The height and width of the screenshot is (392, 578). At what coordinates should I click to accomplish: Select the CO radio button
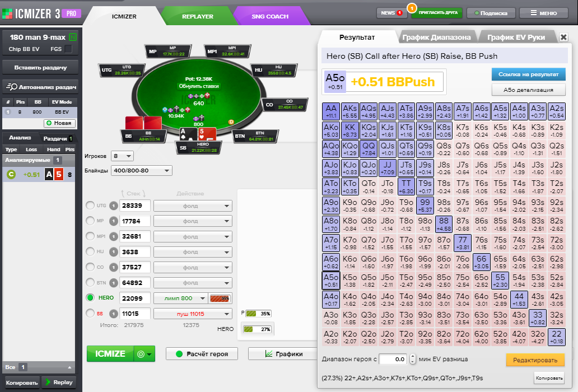(x=90, y=267)
